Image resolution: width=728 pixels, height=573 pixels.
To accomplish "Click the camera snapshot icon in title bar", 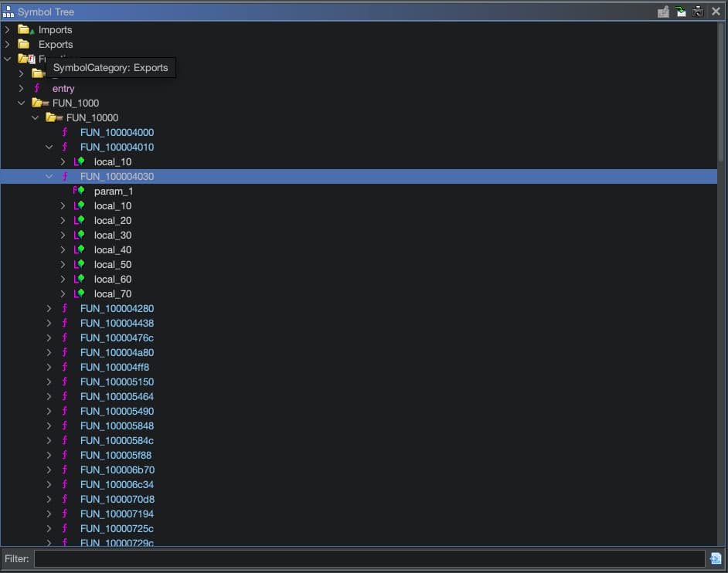I will (698, 12).
